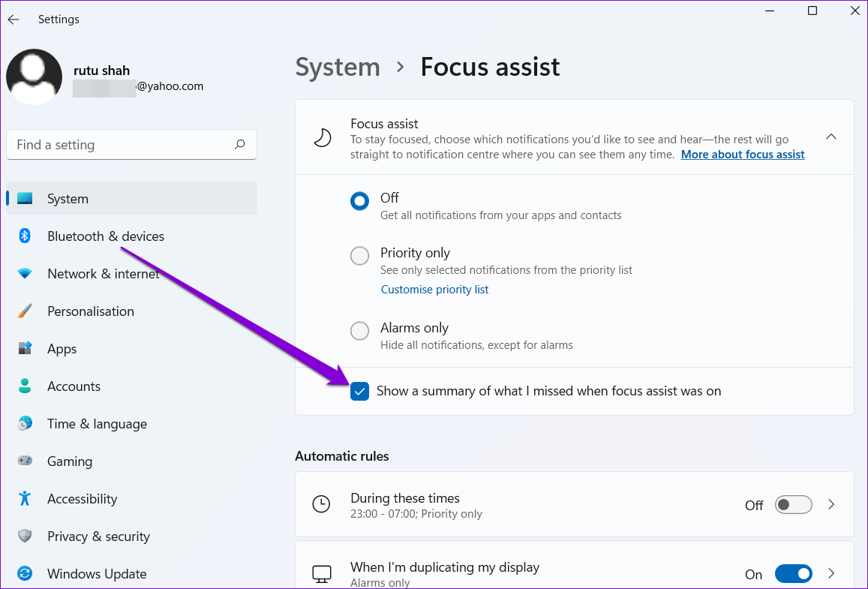Expand duplicating my display rule chevron
This screenshot has width=868, height=589.
pos(831,573)
